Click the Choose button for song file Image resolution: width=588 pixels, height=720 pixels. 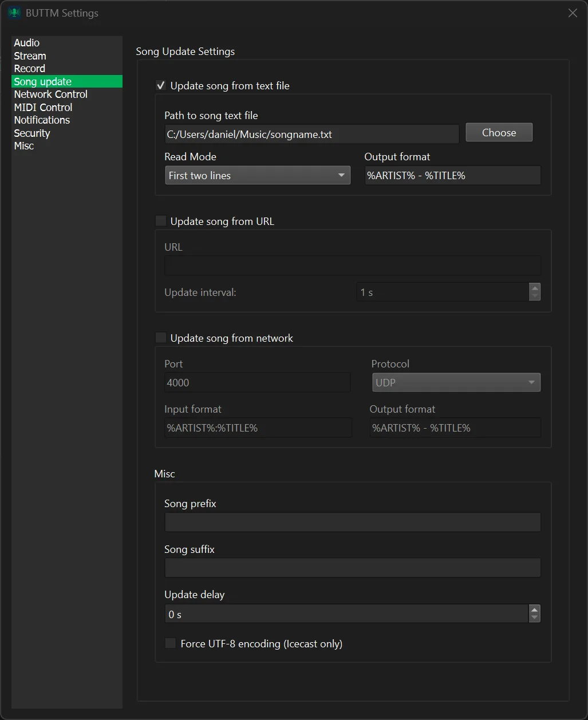(x=498, y=132)
